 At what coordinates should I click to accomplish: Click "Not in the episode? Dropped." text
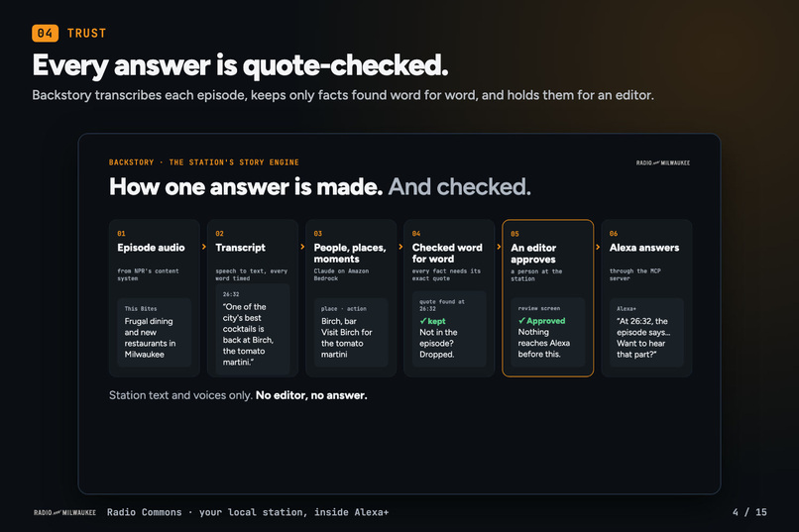pos(438,343)
